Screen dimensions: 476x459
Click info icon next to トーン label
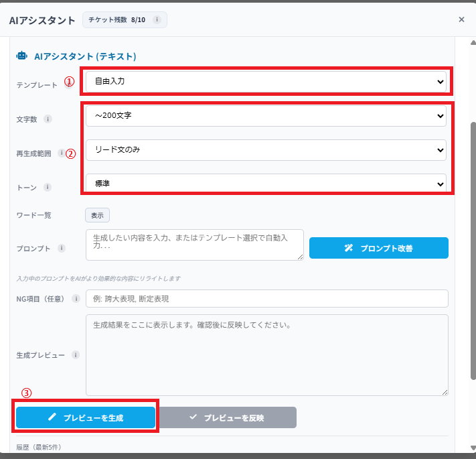tap(48, 187)
